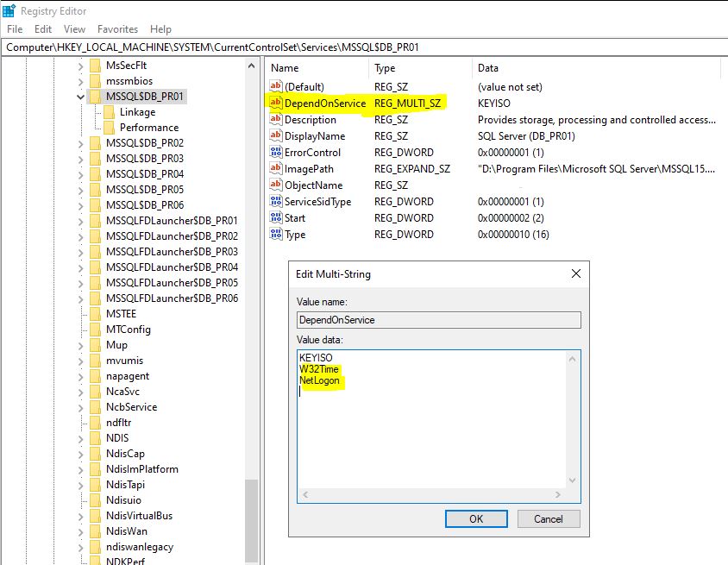Select the ndiswanlegacy key
Image resolution: width=728 pixels, height=565 pixels.
tap(140, 547)
